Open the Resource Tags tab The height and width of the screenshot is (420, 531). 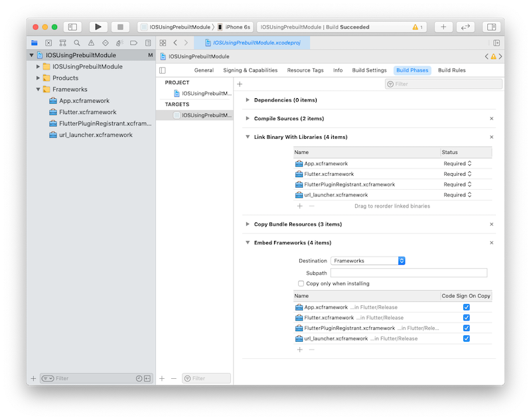[305, 70]
